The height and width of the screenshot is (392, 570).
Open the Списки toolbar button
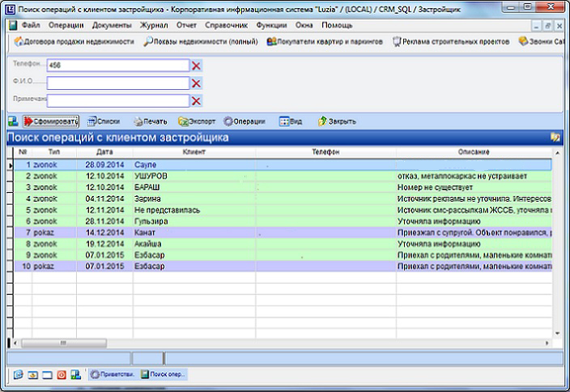click(104, 121)
